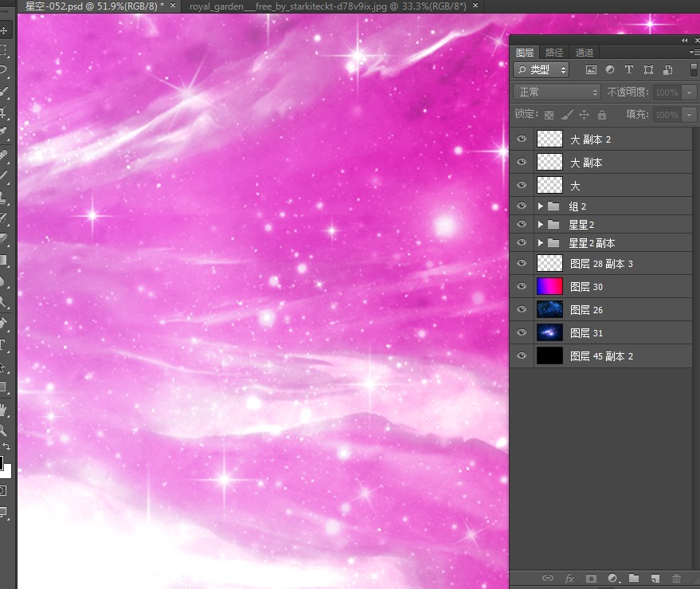Select the black 图层 45 副本 2 thumbnail

[549, 355]
